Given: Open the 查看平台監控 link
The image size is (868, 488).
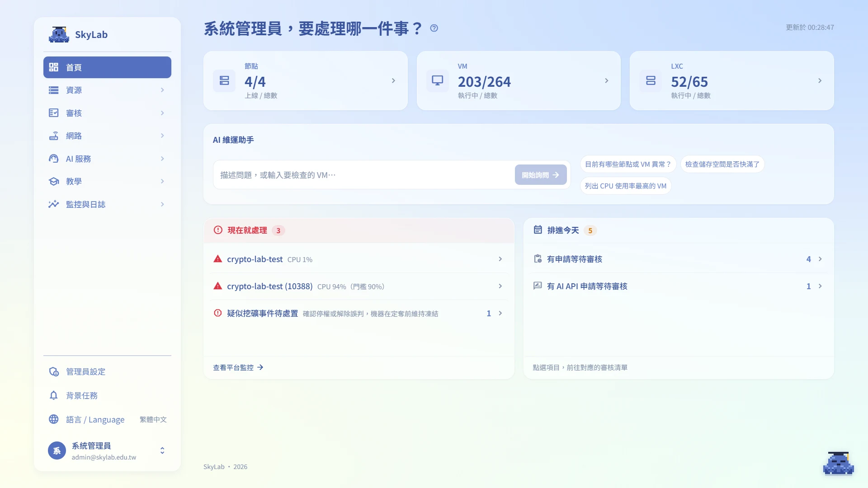Looking at the screenshot, I should pyautogui.click(x=238, y=367).
